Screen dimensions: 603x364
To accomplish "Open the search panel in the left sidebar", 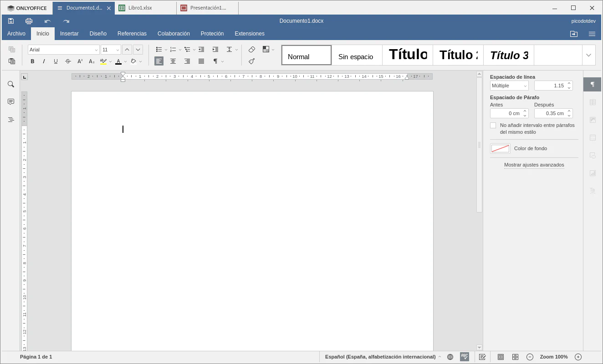I will (x=11, y=84).
